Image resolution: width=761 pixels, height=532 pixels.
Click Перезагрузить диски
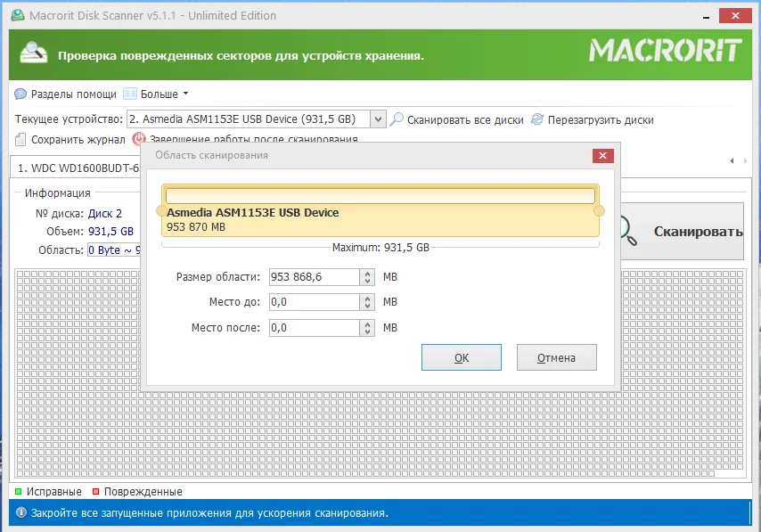coord(601,120)
